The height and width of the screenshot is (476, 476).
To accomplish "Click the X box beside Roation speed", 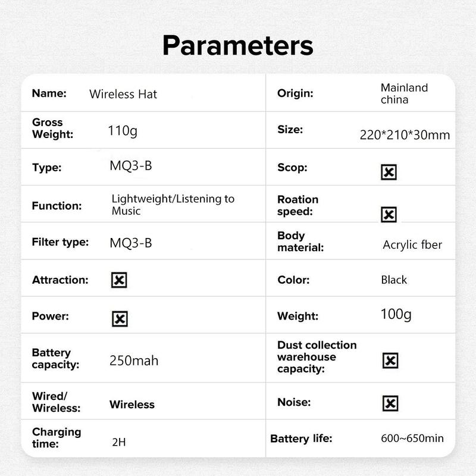I will (x=389, y=215).
